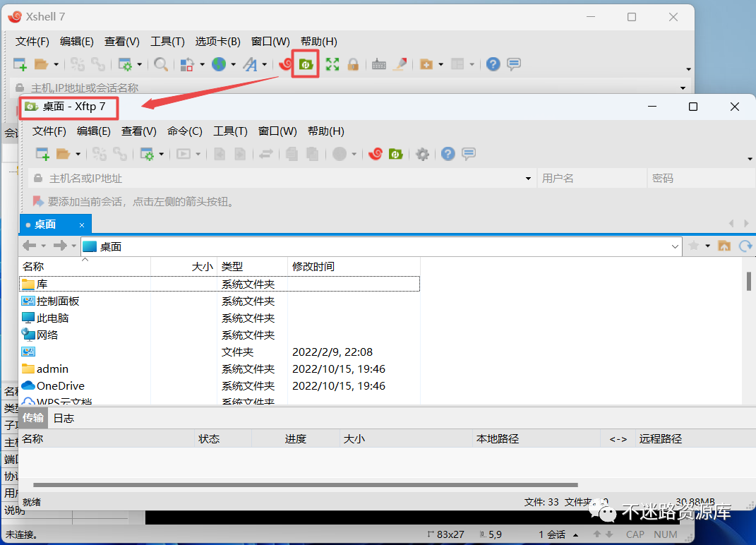Open Xftp 工具(T) menu
This screenshot has height=545, width=756.
(230, 131)
